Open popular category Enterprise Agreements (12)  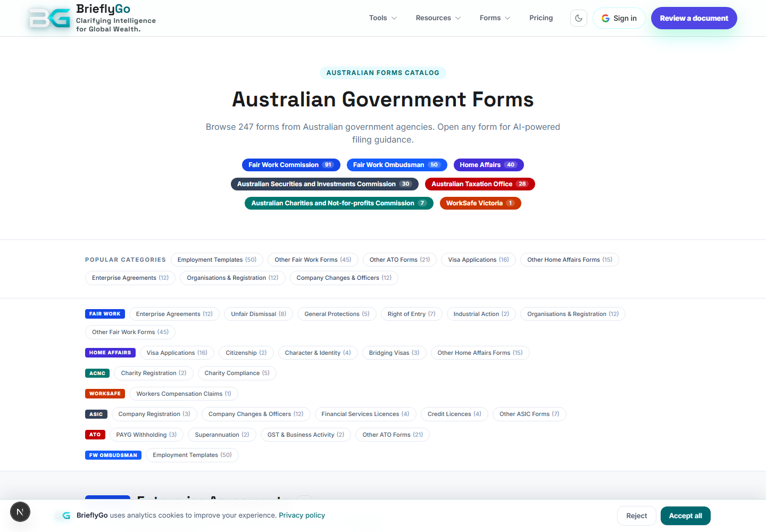[130, 278]
